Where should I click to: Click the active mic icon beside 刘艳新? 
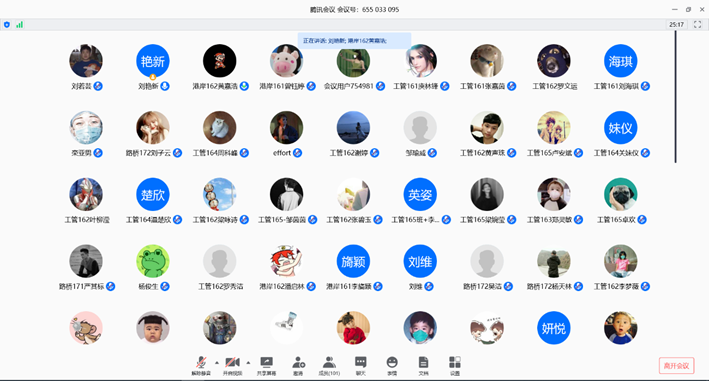tap(165, 86)
